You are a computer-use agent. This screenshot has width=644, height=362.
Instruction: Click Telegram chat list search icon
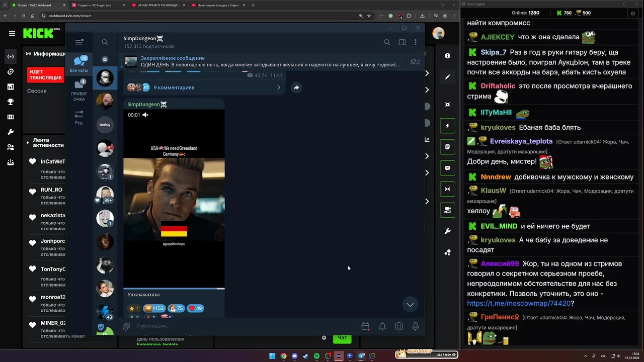pos(105,42)
